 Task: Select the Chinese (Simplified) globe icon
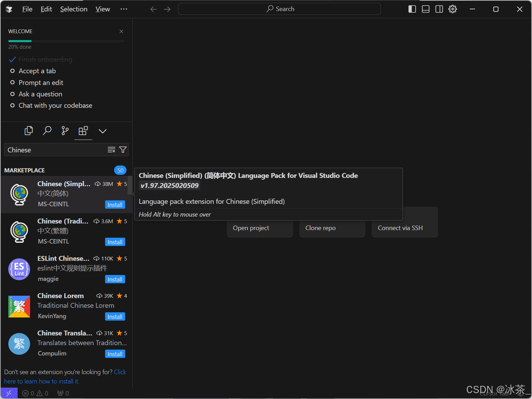(19, 194)
